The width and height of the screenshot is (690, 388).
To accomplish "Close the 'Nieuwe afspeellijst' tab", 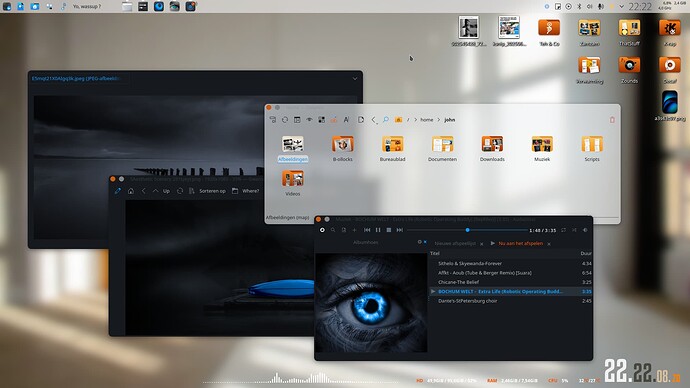I will pyautogui.click(x=481, y=244).
